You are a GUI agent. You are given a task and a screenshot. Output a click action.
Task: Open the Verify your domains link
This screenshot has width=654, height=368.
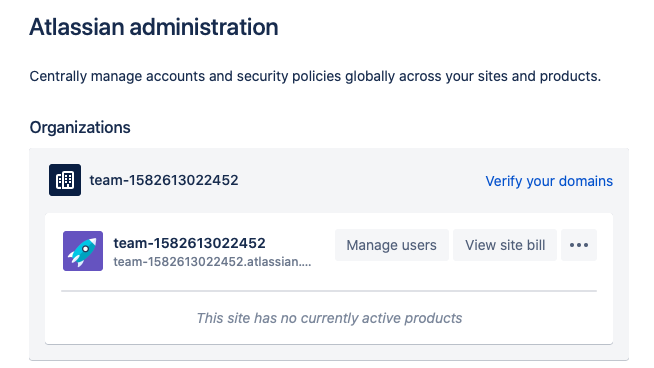[x=549, y=181]
